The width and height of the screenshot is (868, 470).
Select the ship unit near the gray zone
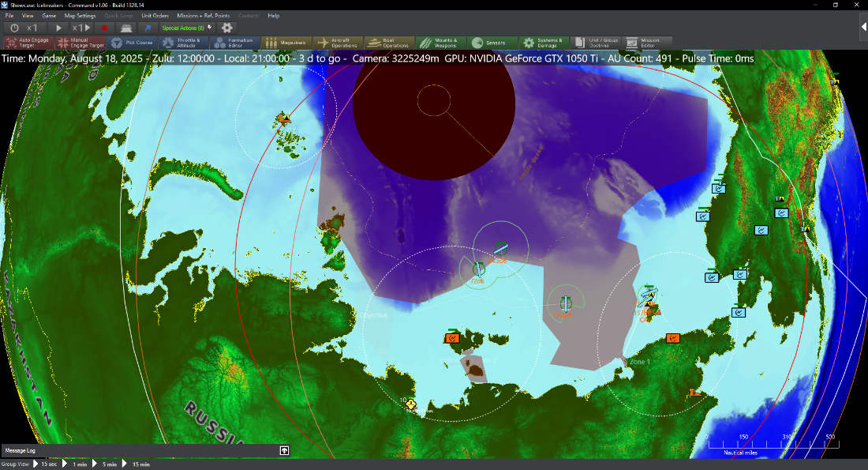click(x=565, y=303)
